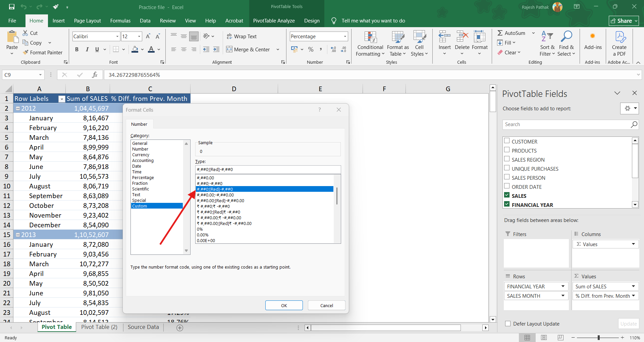
Task: Uncheck the SALES field checkbox
Action: [x=507, y=195]
